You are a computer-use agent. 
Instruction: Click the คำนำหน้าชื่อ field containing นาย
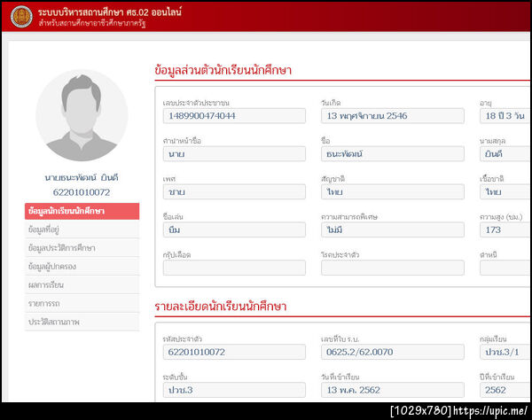(234, 154)
